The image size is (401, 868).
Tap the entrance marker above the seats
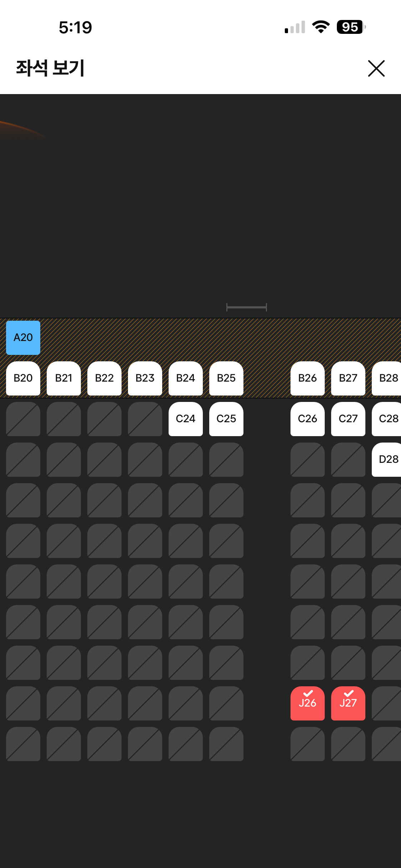[247, 307]
